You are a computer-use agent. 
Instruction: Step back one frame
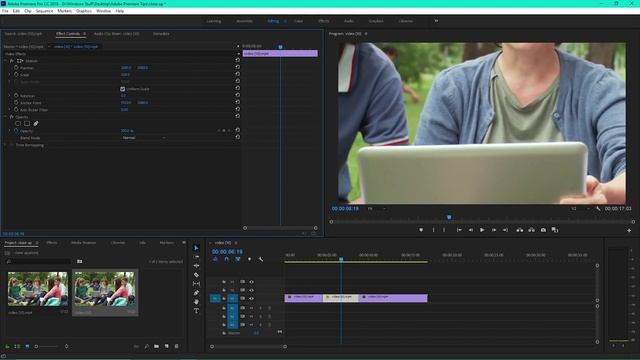[x=471, y=230]
